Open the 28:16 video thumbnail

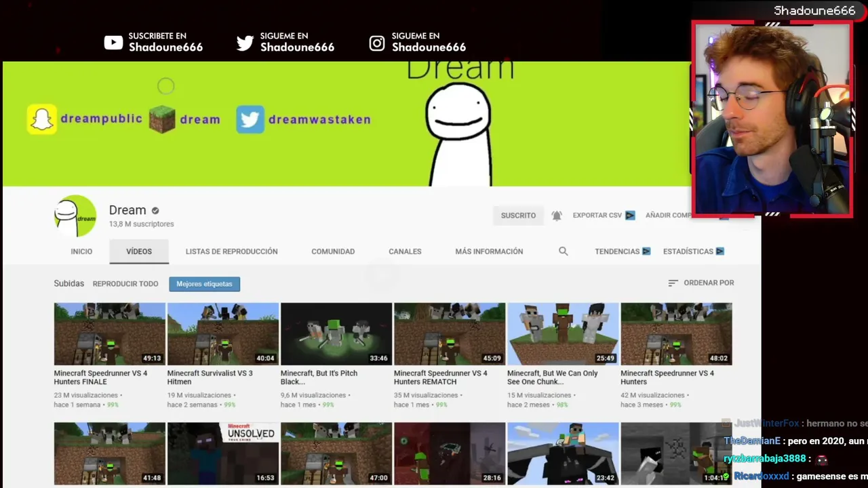click(450, 453)
